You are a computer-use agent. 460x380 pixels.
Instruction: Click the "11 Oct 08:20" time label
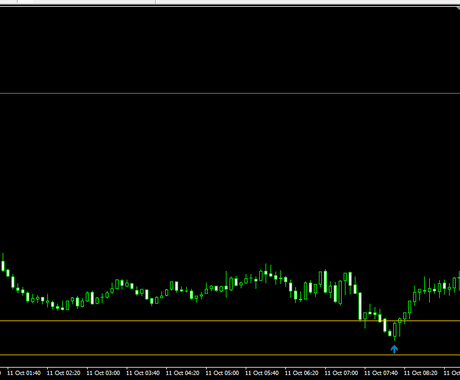(421, 373)
